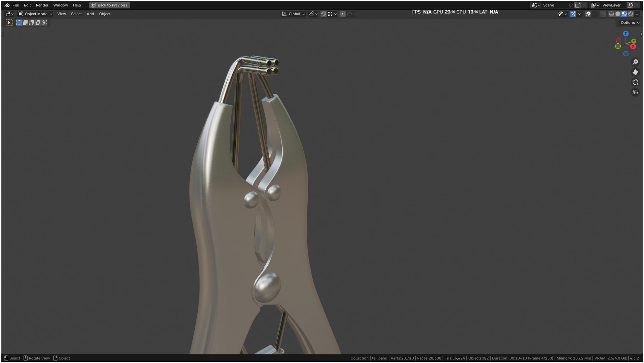644x363 pixels.
Task: Choose the Subtract Selection mode icon
Action: pos(32,23)
